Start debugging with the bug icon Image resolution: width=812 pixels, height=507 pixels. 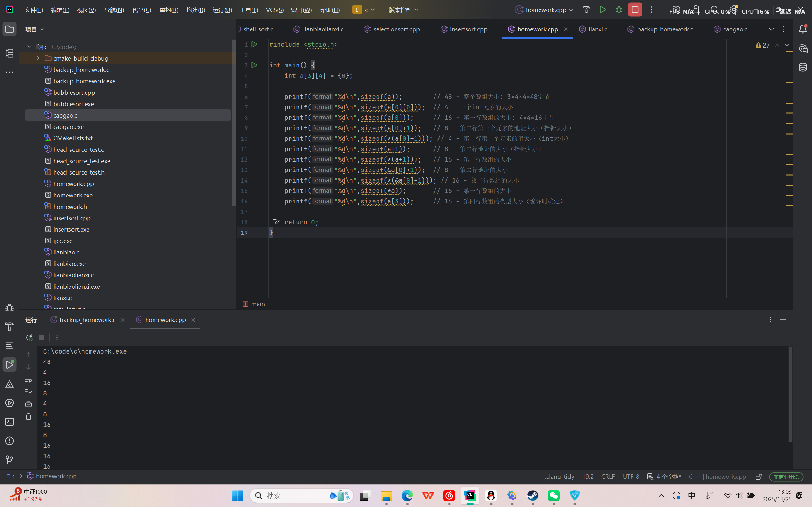pyautogui.click(x=619, y=10)
